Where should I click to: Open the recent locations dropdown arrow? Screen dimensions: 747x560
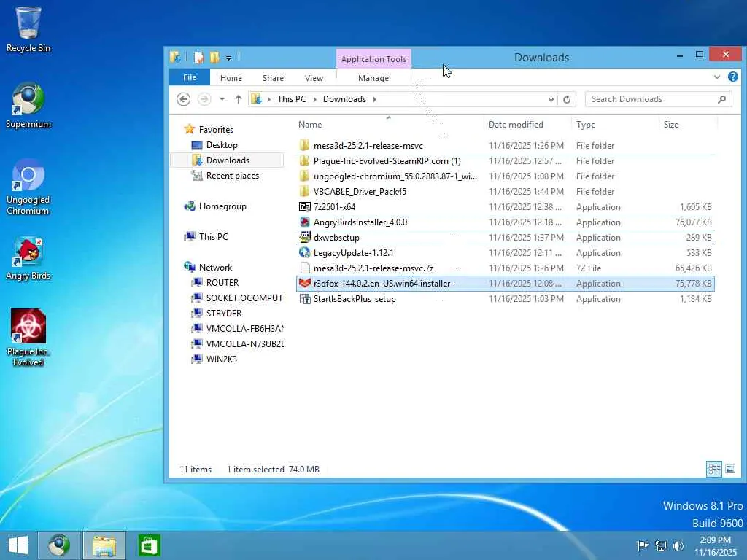pyautogui.click(x=222, y=99)
